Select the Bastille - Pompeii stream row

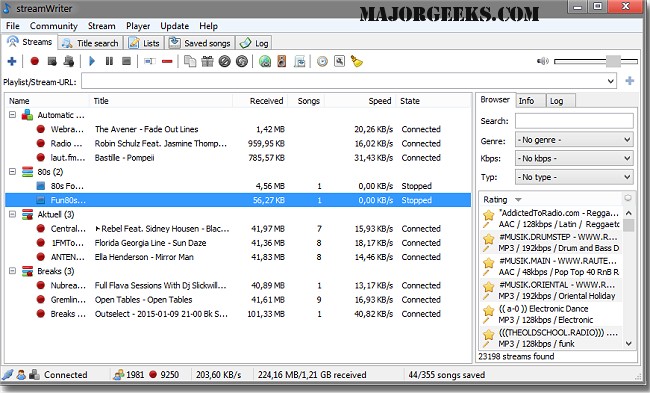point(238,158)
